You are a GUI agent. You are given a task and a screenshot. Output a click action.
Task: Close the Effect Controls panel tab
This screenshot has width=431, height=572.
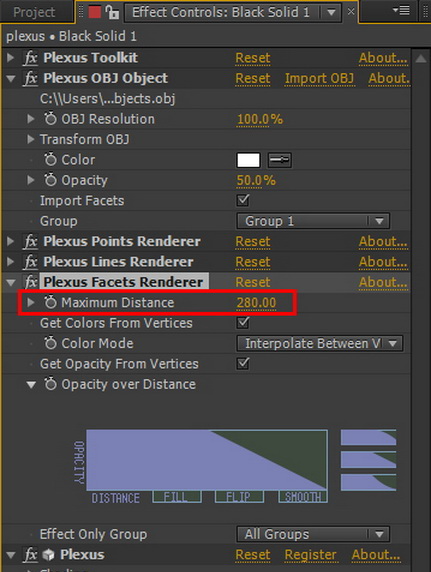(x=351, y=12)
